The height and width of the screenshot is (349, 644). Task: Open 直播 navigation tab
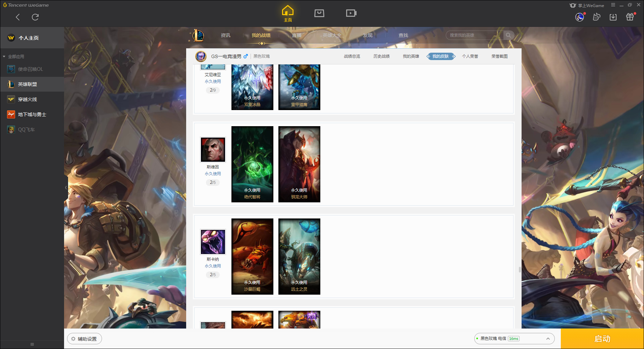click(297, 35)
